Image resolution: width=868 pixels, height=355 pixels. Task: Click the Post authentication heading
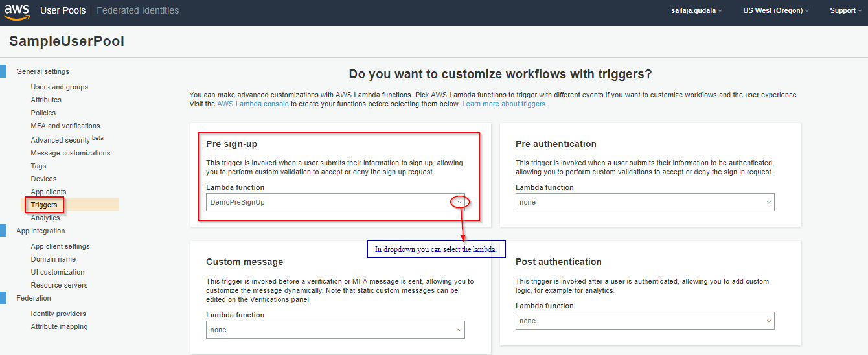click(x=558, y=262)
